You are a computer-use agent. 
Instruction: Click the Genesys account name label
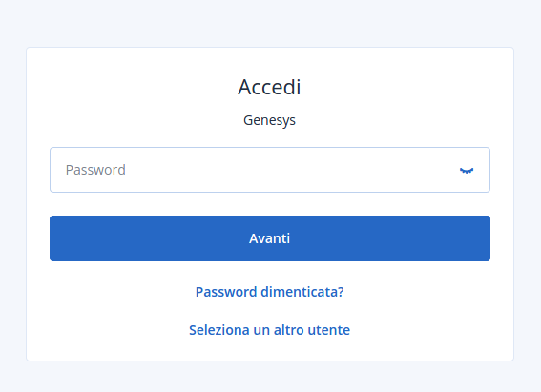[x=269, y=121]
